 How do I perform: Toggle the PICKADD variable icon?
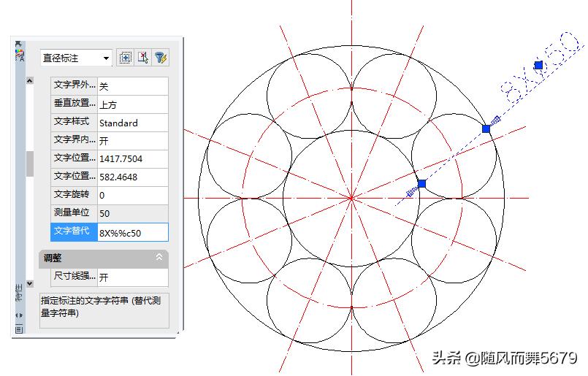click(x=125, y=58)
